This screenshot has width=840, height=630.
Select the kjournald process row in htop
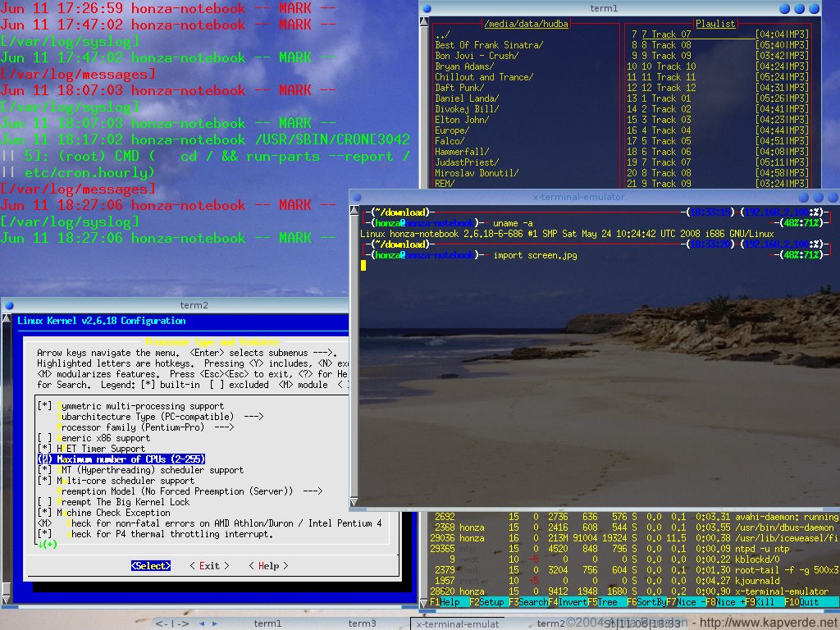(x=634, y=581)
